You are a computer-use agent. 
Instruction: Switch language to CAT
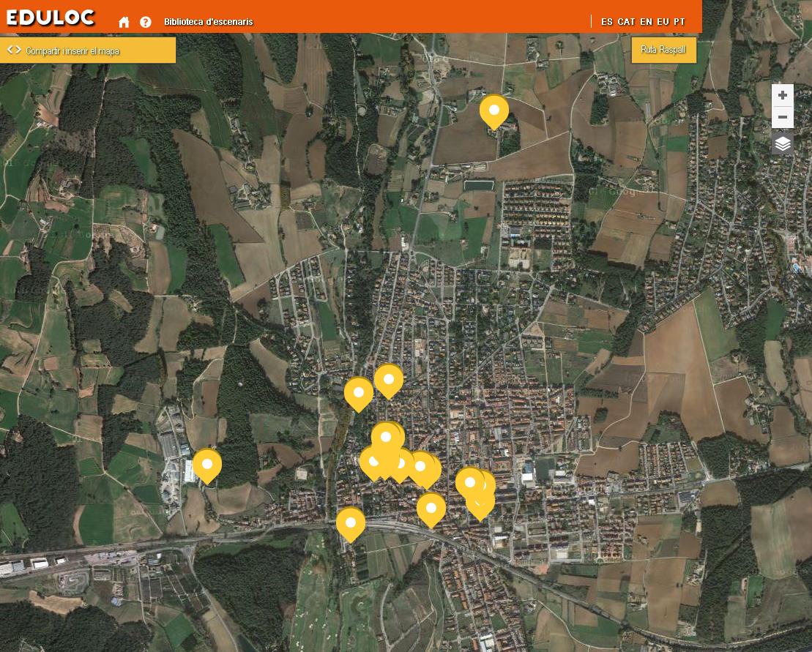pyautogui.click(x=627, y=22)
